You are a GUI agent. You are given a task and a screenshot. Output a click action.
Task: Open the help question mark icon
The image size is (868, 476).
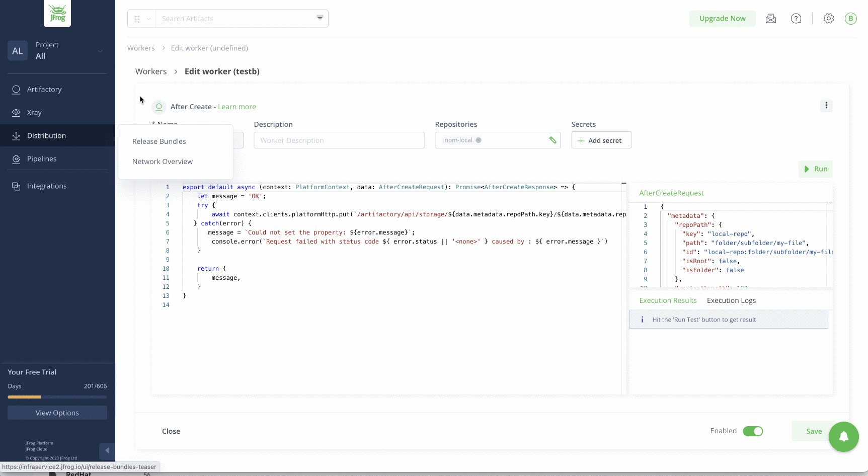click(796, 19)
